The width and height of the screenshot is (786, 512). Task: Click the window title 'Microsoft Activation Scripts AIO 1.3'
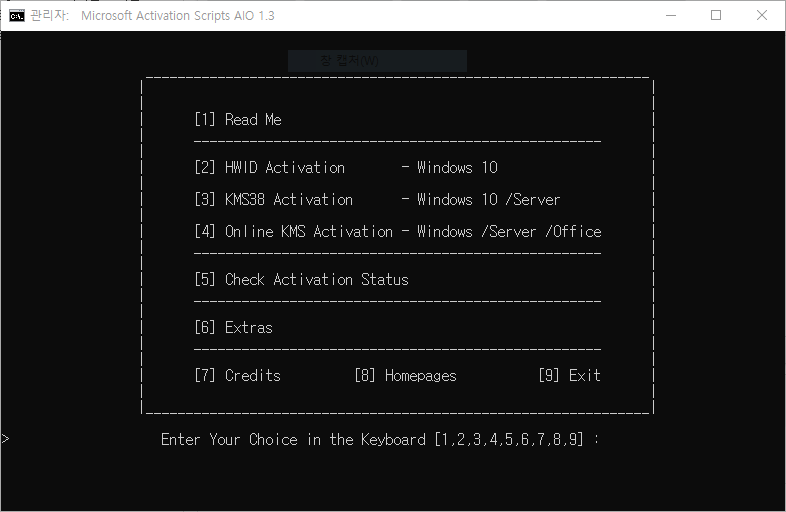point(178,16)
